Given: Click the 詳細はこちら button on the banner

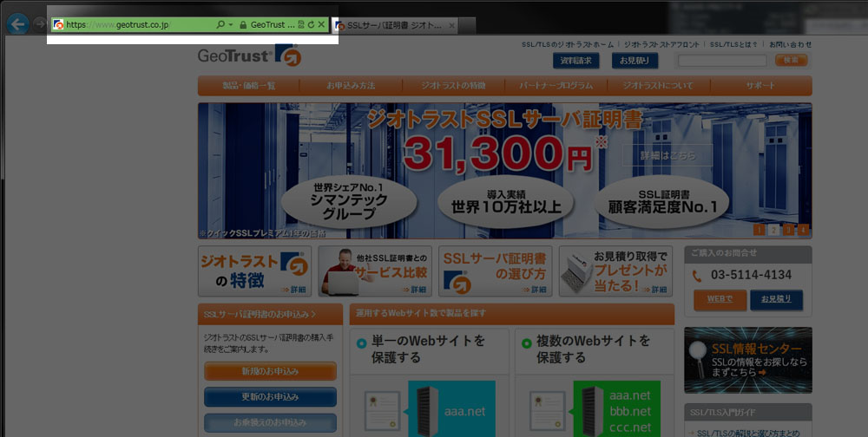Looking at the screenshot, I should click(x=667, y=155).
